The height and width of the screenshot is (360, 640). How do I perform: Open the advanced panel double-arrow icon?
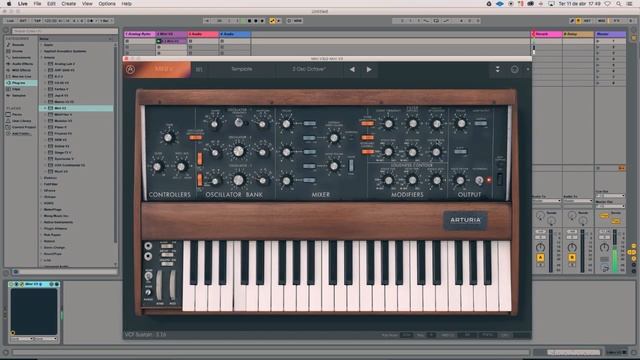pyautogui.click(x=498, y=69)
